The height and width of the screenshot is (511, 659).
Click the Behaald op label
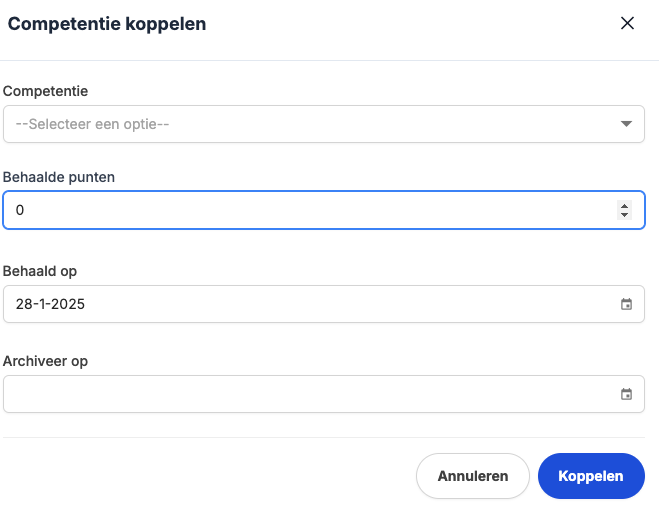[x=40, y=271]
